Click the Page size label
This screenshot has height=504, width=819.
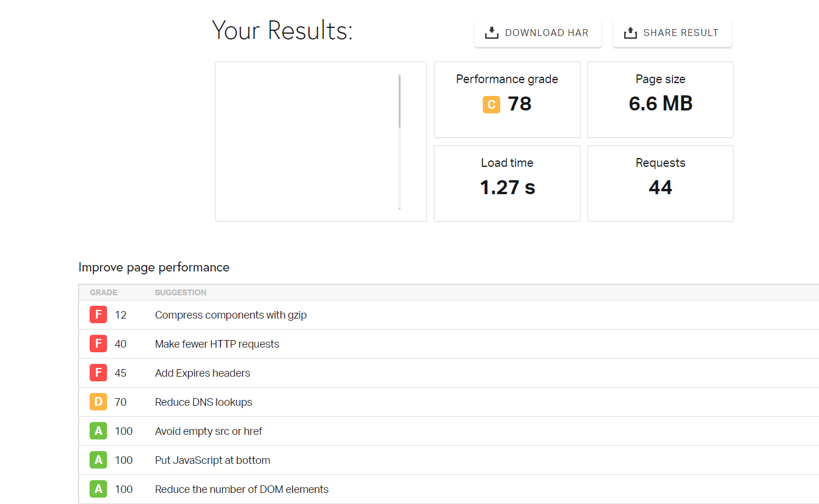[660, 79]
